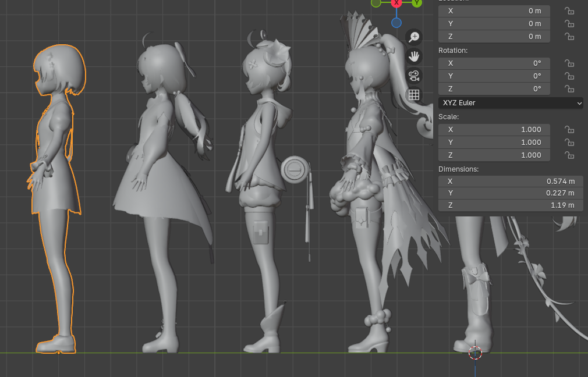Lock the Location Y value
Image resolution: width=588 pixels, height=377 pixels.
tap(569, 24)
